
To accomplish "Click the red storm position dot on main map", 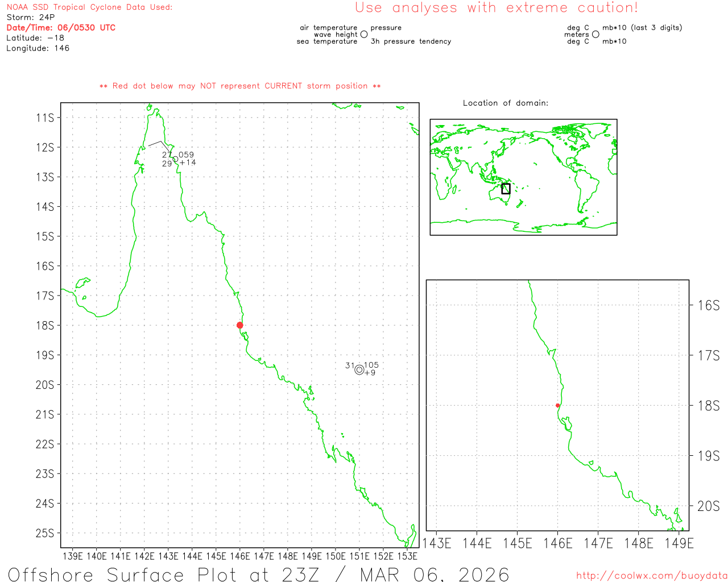I will point(239,325).
